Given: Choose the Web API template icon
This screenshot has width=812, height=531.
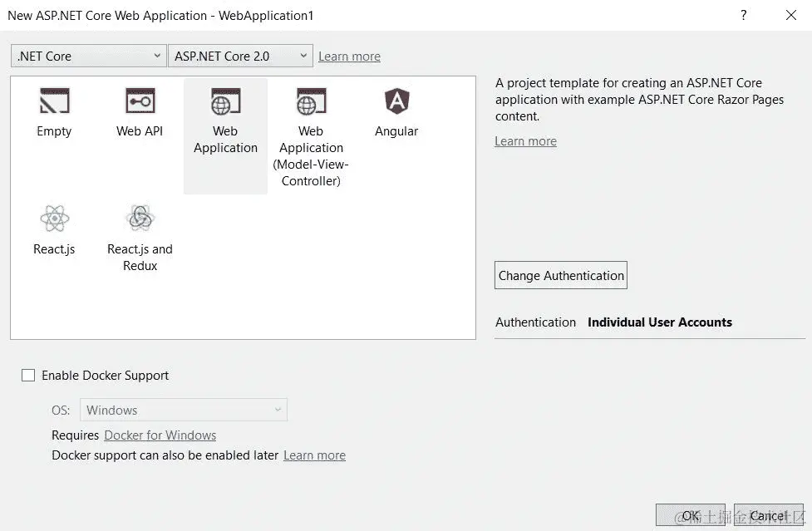Looking at the screenshot, I should 140,101.
